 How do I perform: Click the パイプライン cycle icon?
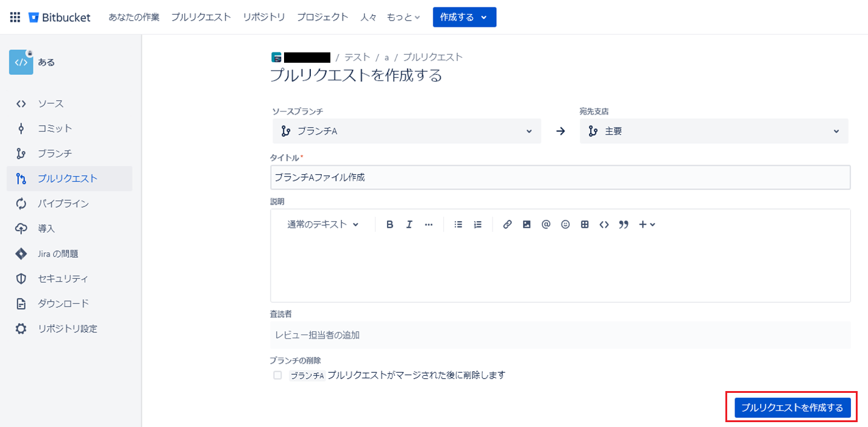click(21, 203)
